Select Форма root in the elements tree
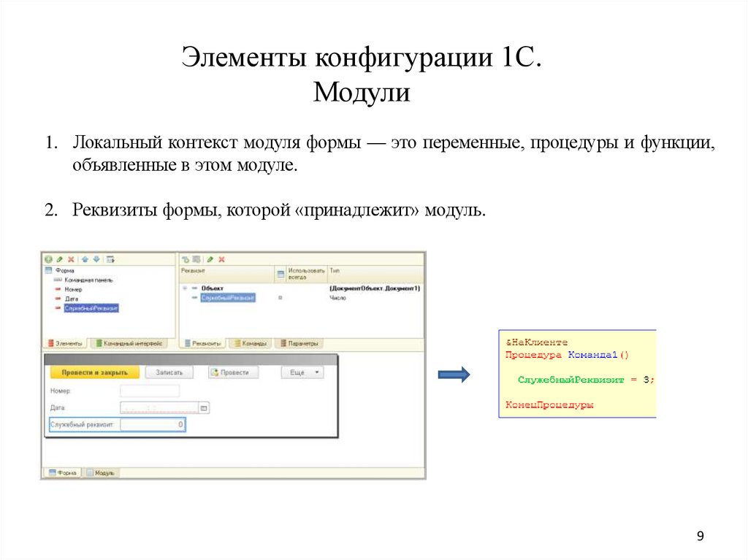The width and height of the screenshot is (748, 560). 65,270
